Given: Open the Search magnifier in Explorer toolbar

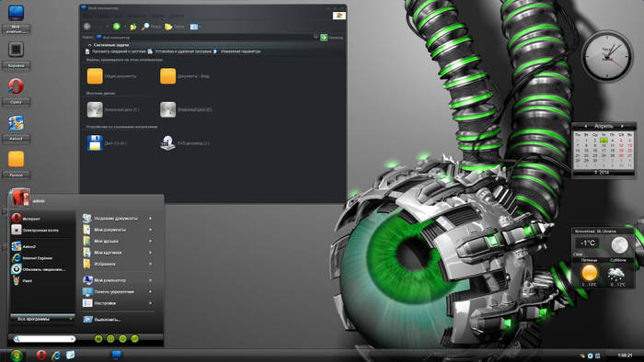Looking at the screenshot, I should (x=145, y=27).
